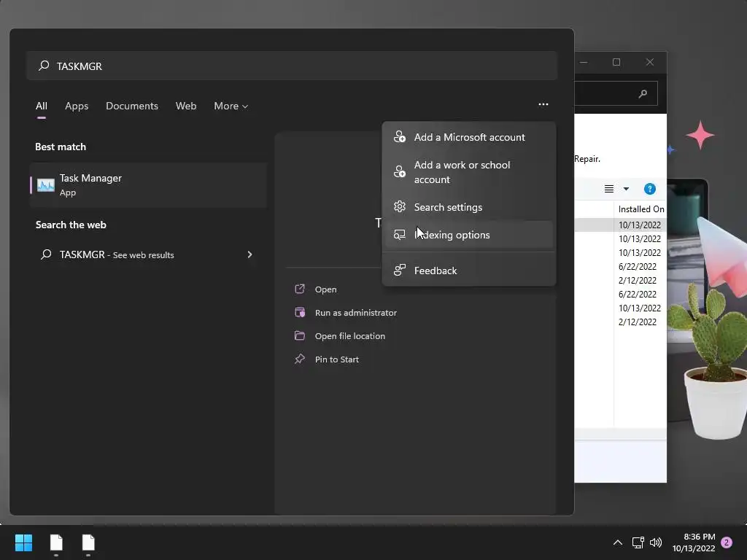
Task: Click the Open file location folder icon
Action: [x=300, y=335]
